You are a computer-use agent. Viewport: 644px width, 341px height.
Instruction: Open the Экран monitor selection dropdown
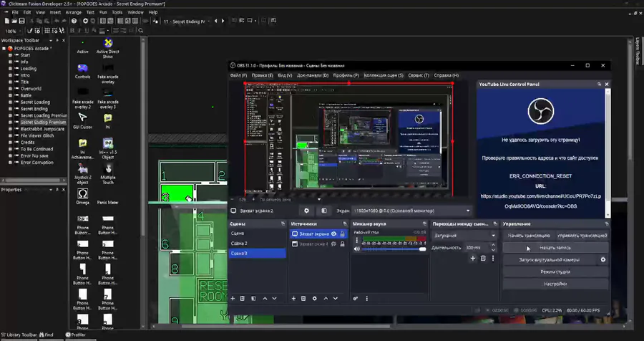(x=413, y=211)
